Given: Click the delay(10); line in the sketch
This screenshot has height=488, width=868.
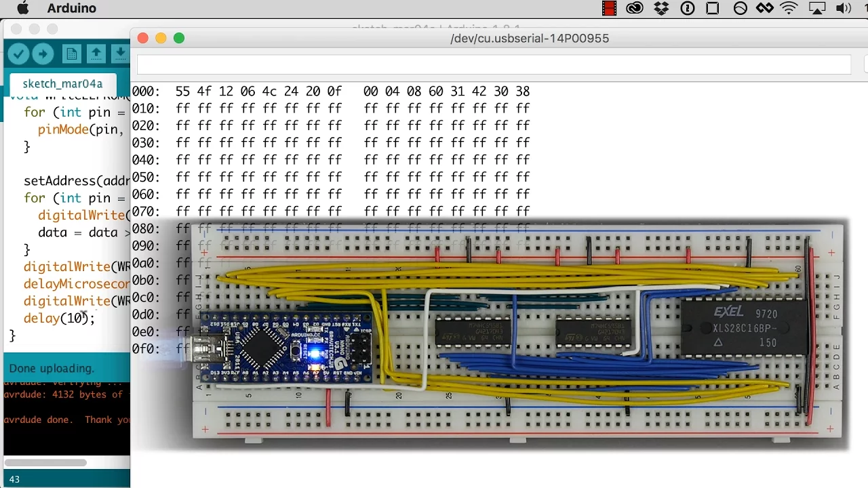Looking at the screenshot, I should pos(60,318).
